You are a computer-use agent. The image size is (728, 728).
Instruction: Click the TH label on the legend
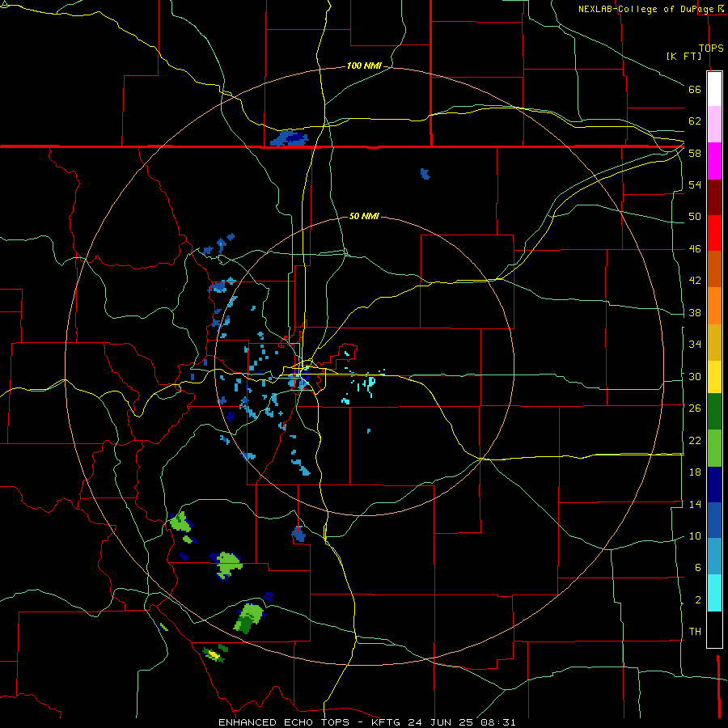(695, 632)
